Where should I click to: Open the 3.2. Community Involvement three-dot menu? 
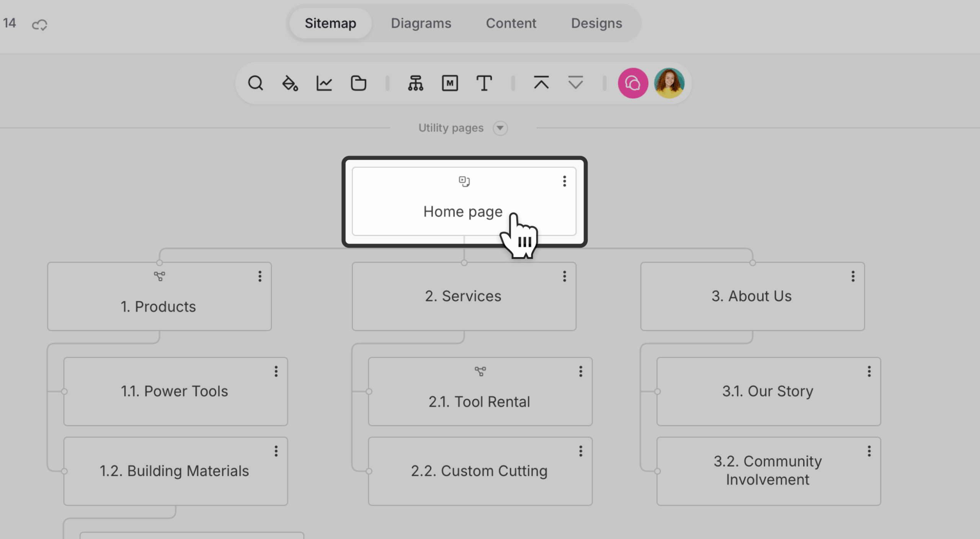(x=869, y=451)
